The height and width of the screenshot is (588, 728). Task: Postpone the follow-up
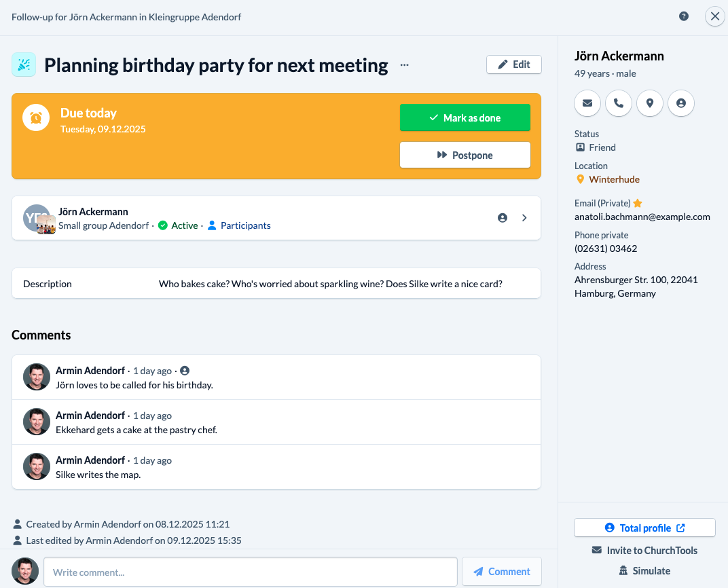[x=465, y=155]
